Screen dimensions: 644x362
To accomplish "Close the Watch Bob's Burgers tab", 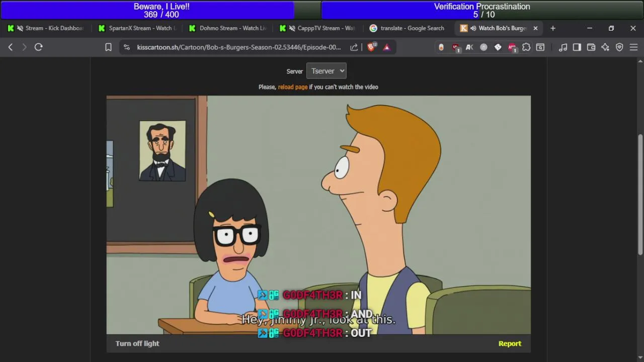I will pyautogui.click(x=535, y=28).
